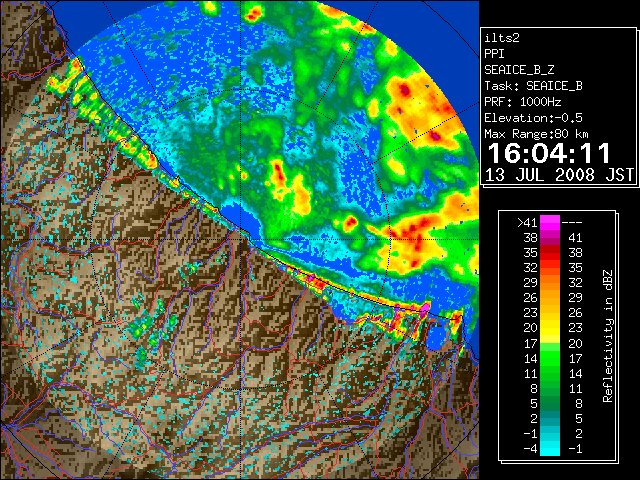Click the 'Task: SEAICE_B' line
This screenshot has width=640, height=480.
point(533,86)
